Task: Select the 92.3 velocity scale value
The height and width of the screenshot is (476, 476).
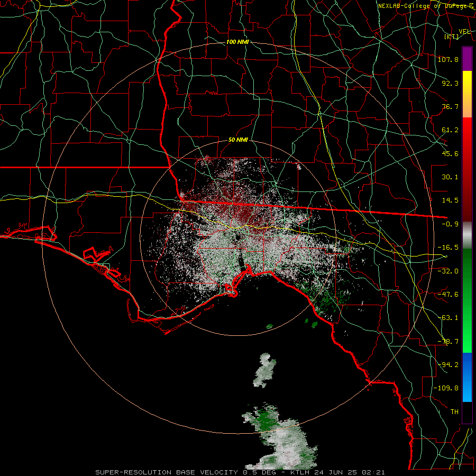Action: (x=450, y=83)
